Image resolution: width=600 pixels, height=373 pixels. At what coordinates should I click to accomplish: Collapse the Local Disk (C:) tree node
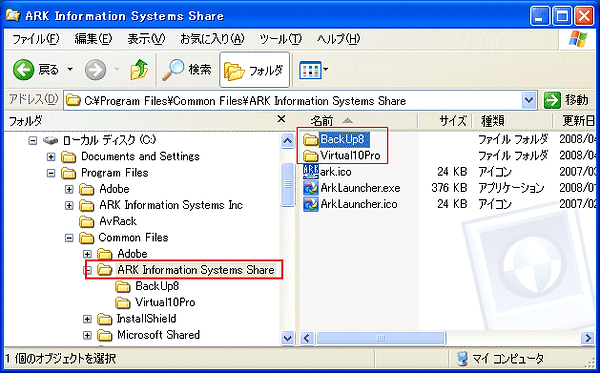(33, 140)
